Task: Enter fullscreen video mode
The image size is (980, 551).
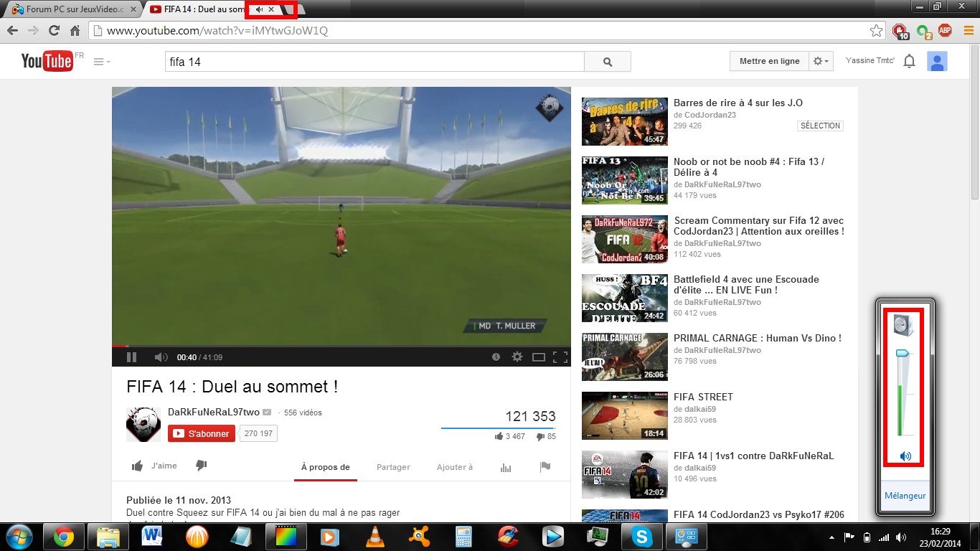Action: (x=560, y=357)
